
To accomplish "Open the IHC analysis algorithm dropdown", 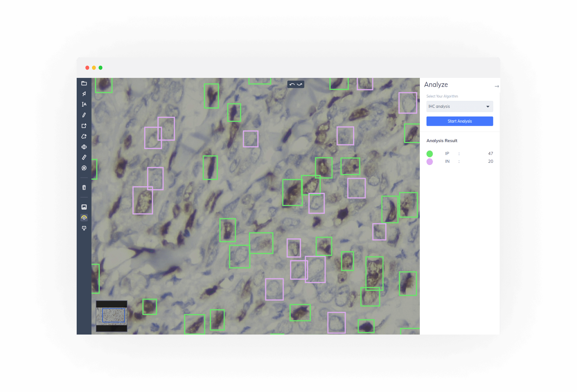I will coord(459,106).
